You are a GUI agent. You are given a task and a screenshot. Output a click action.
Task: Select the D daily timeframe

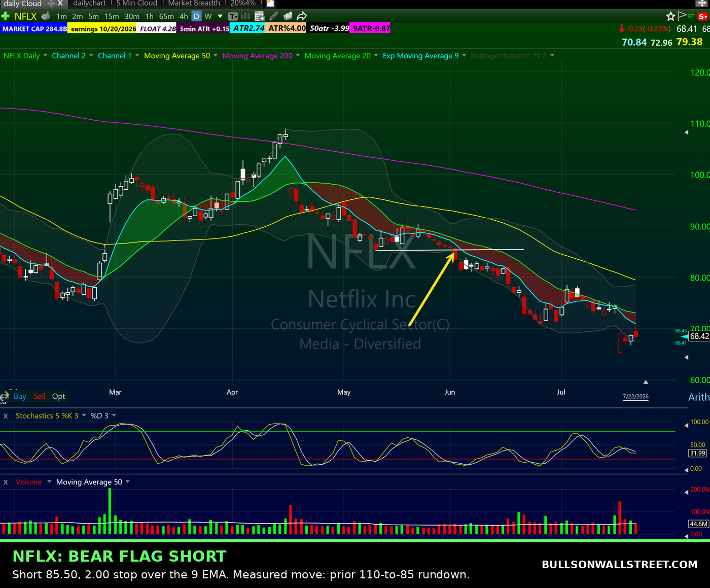196,16
